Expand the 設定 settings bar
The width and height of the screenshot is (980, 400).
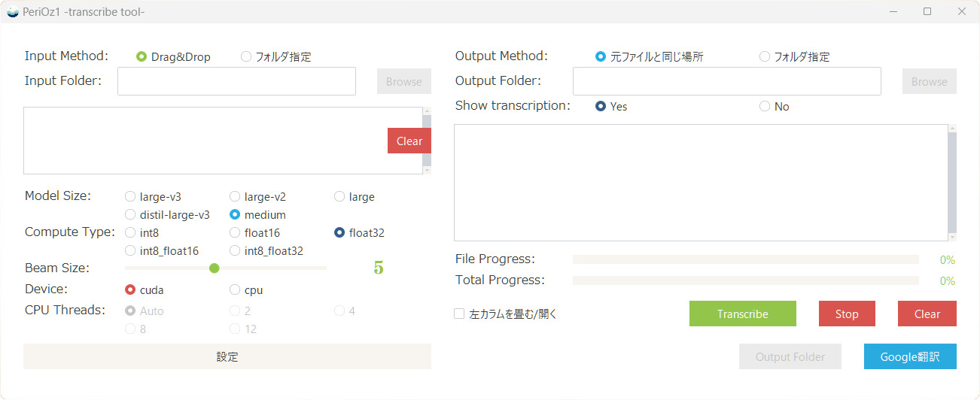[227, 357]
